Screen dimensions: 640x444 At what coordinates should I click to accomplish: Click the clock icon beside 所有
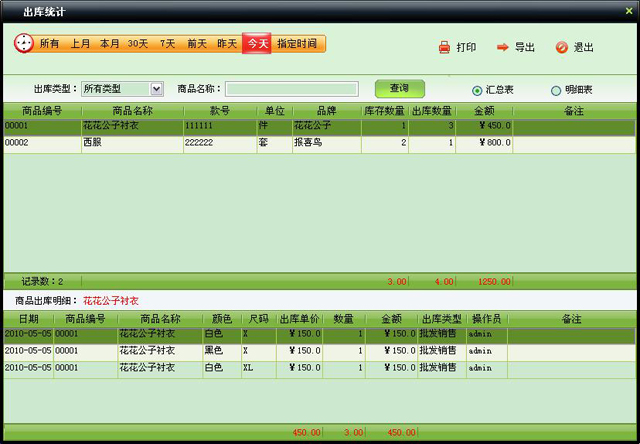coord(24,44)
